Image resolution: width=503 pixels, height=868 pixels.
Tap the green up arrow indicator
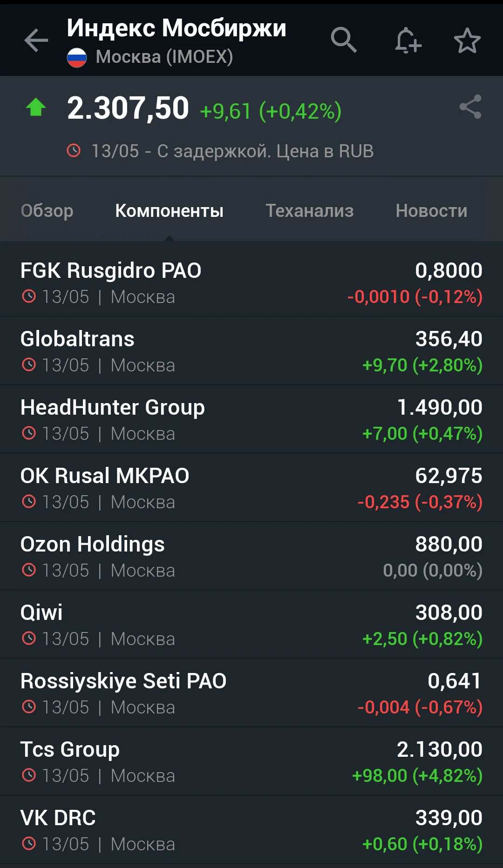[36, 107]
